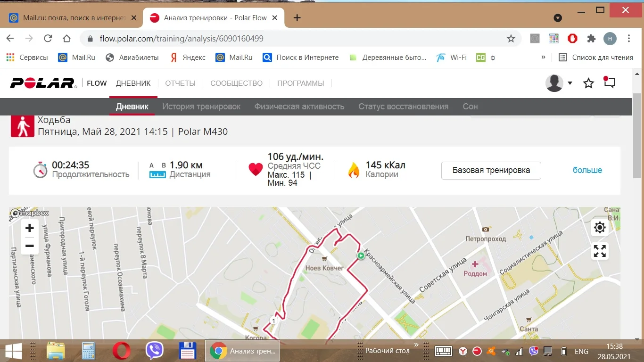
Task: Go back with the browser back arrow
Action: [x=10, y=39]
